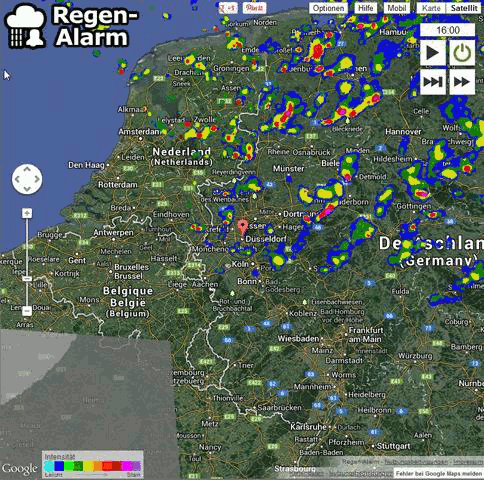Switch to the Mobil version

[x=397, y=8]
